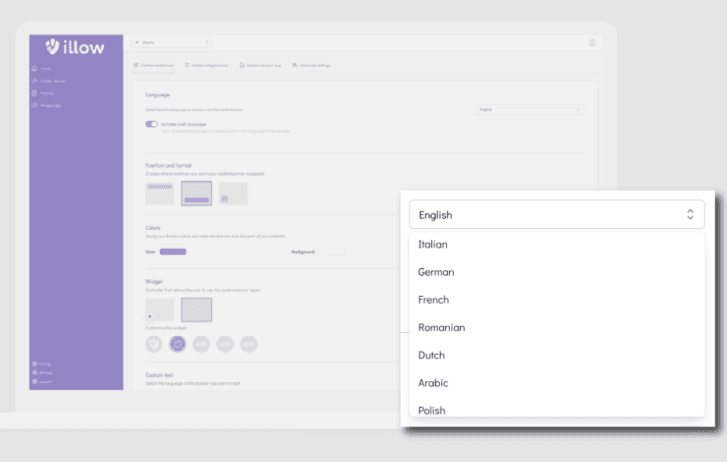Select the small corner box banner format
Screen dimensions: 727x462
coord(232,193)
